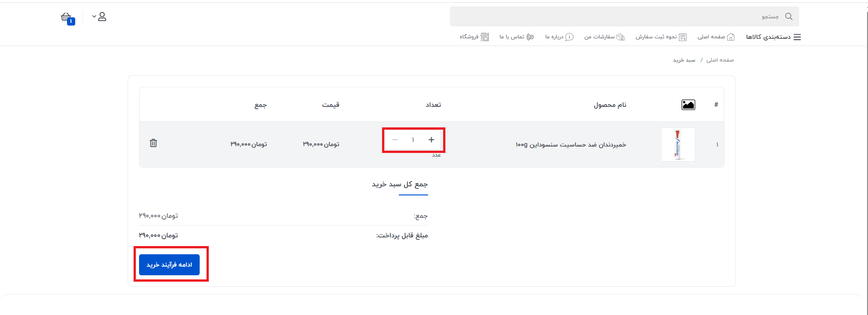Click صفحه اصلی breadcrumb link
Viewport: 868px width, 315px height.
[x=720, y=60]
